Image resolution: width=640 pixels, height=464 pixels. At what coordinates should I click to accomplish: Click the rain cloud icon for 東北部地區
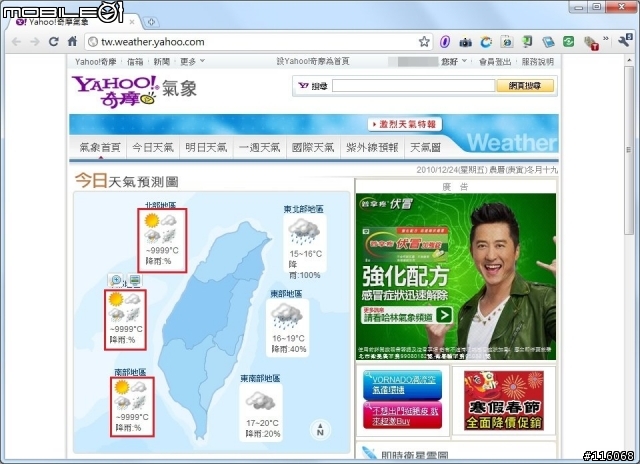pyautogui.click(x=304, y=231)
